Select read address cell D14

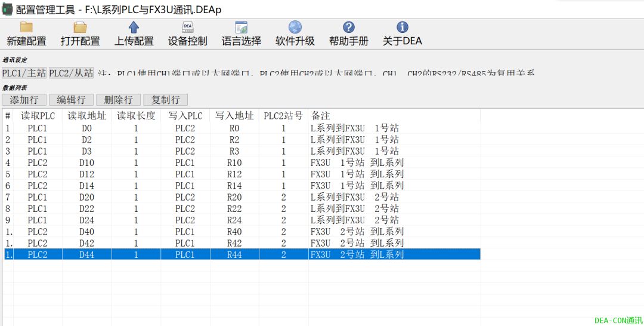[86, 186]
